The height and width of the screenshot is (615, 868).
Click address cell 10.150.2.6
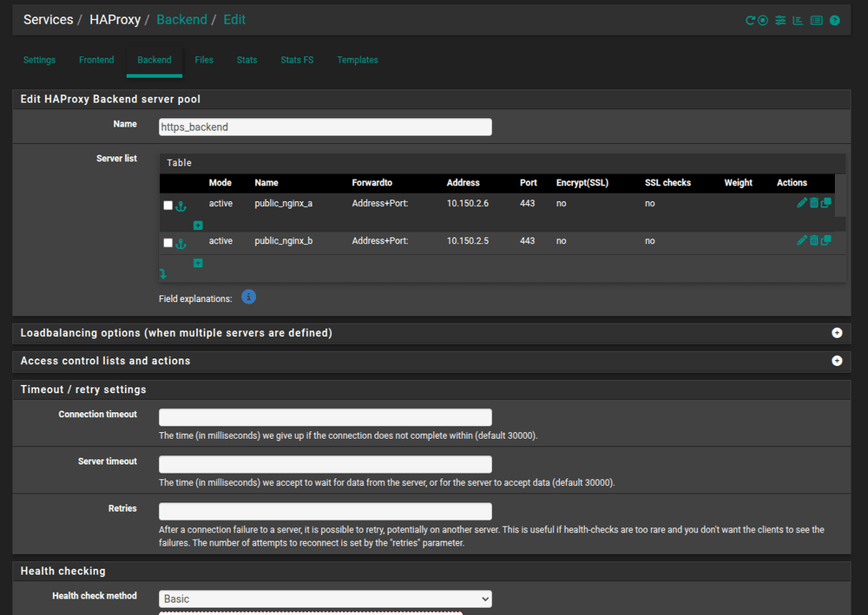468,203
